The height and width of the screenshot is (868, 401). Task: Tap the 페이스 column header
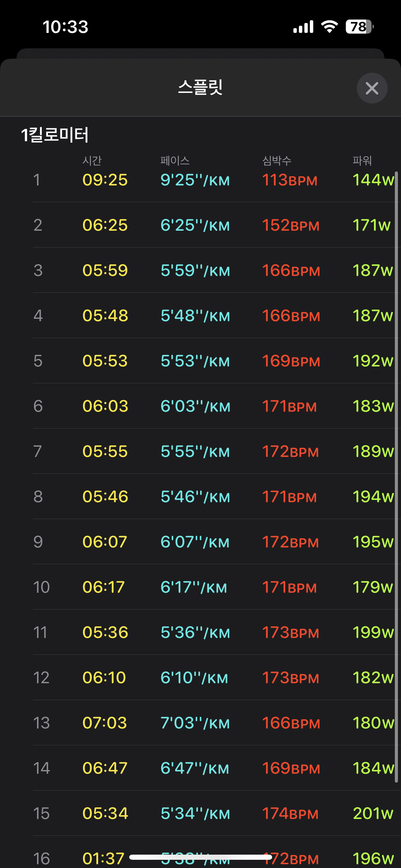click(175, 160)
